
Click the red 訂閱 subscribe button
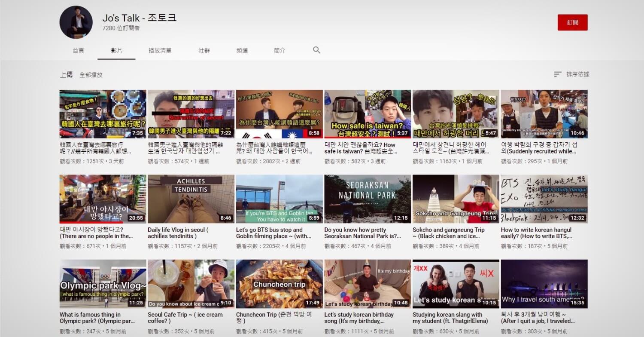click(x=573, y=21)
